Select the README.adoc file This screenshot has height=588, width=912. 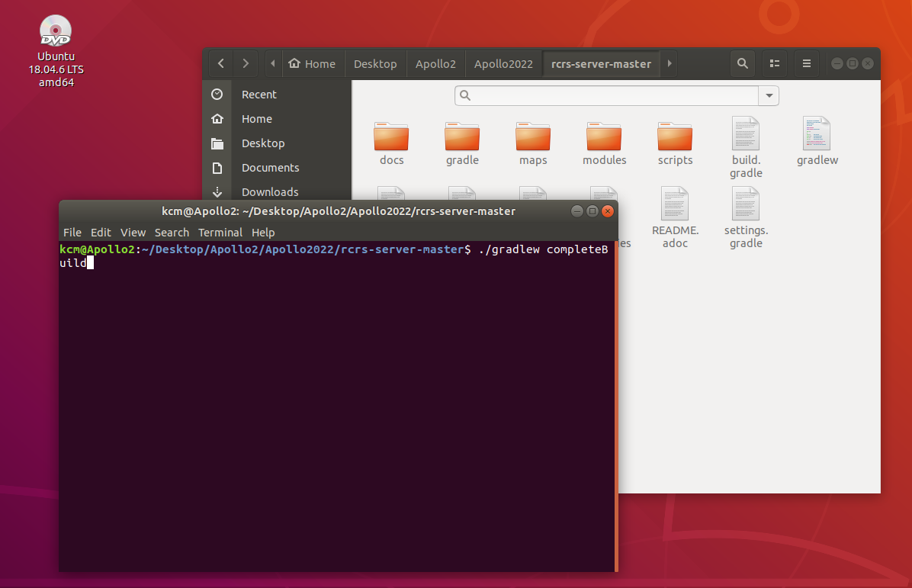click(x=676, y=218)
